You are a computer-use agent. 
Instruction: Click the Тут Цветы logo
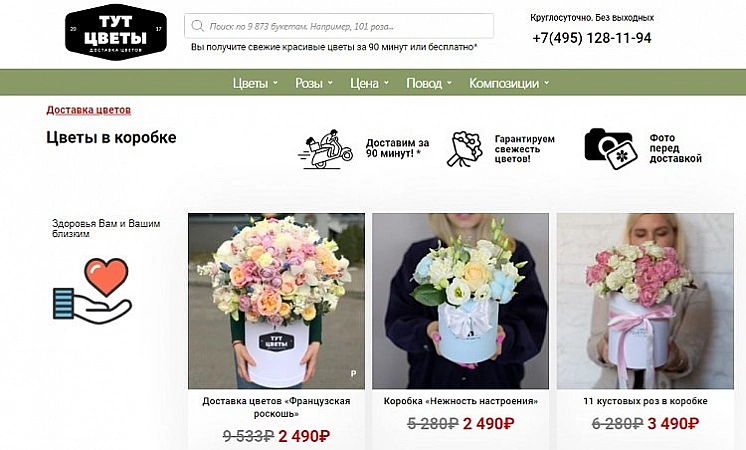click(116, 32)
